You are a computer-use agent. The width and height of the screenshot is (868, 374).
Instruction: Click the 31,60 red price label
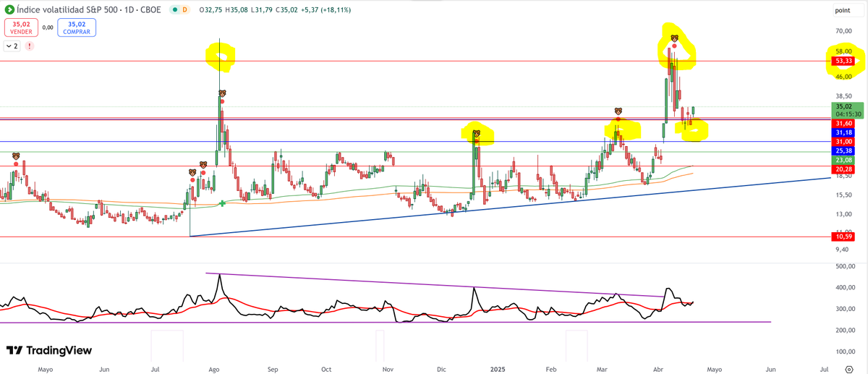click(843, 124)
